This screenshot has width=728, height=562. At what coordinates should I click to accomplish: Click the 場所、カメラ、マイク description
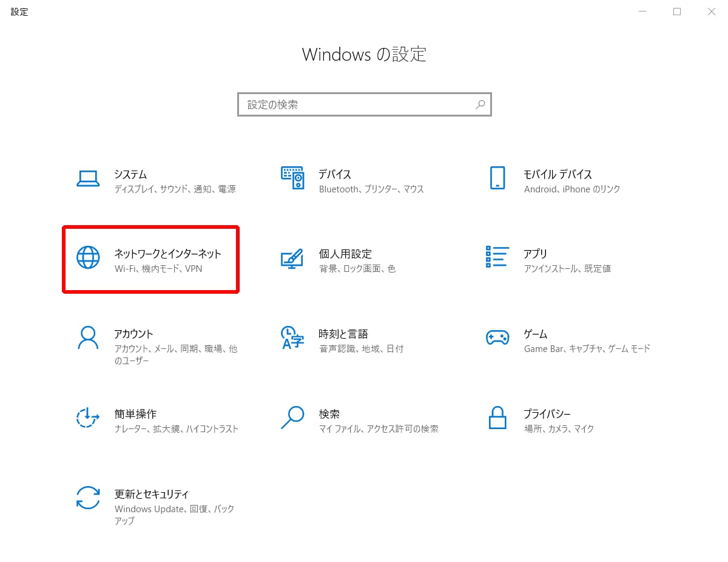click(559, 428)
